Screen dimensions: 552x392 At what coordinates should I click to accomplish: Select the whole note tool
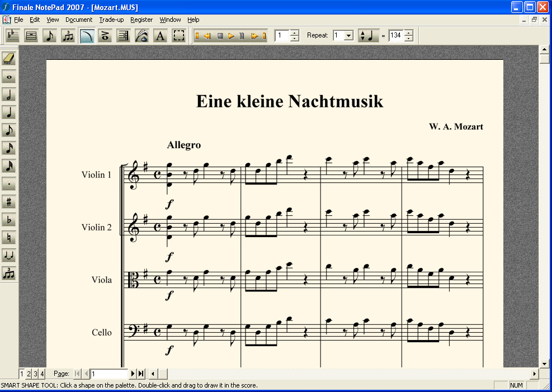tap(8, 77)
